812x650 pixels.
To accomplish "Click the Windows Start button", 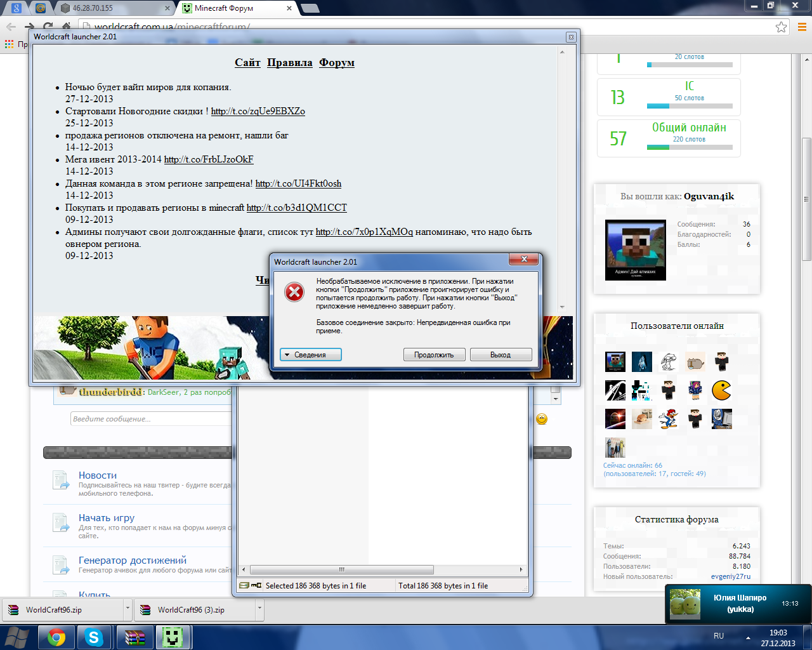I will coord(16,637).
